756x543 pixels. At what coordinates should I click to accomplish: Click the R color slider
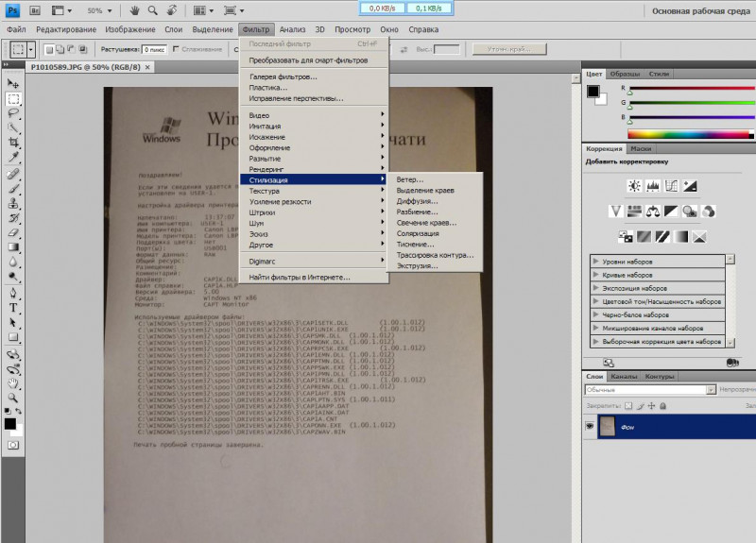(x=692, y=88)
